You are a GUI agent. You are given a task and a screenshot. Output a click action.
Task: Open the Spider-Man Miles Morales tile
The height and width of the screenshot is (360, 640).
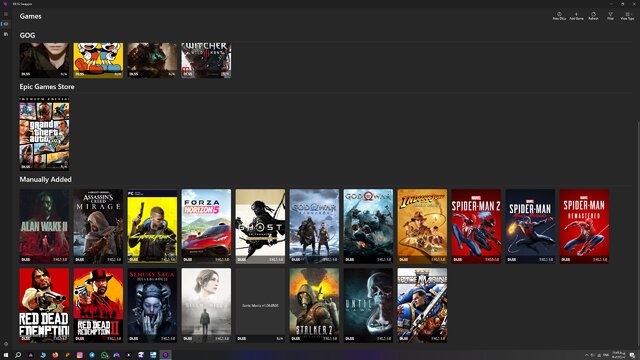[x=530, y=226]
